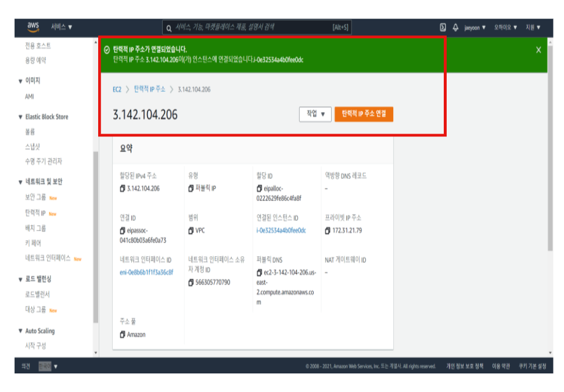The height and width of the screenshot is (392, 564).
Task: Open 전용 호스트 in sidebar
Action: click(x=38, y=46)
